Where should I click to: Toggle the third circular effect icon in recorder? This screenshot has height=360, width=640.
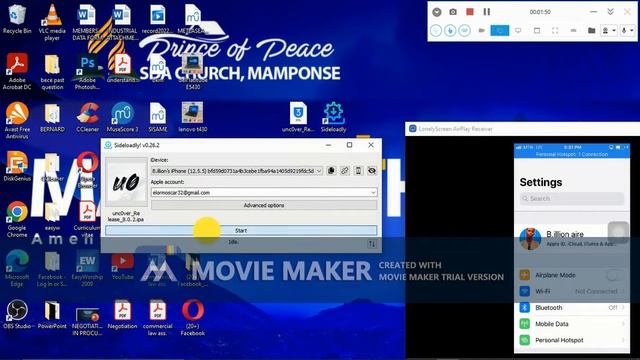(x=464, y=30)
